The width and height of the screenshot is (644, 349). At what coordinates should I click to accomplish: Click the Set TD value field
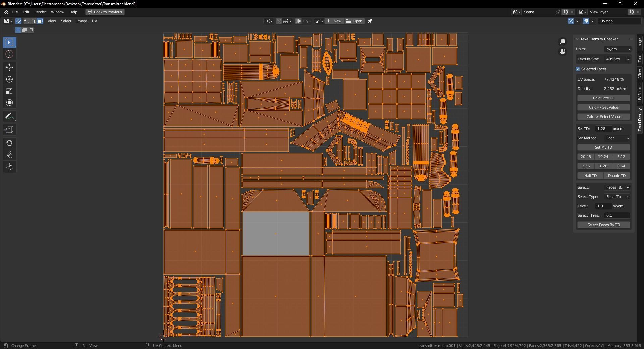pos(603,129)
